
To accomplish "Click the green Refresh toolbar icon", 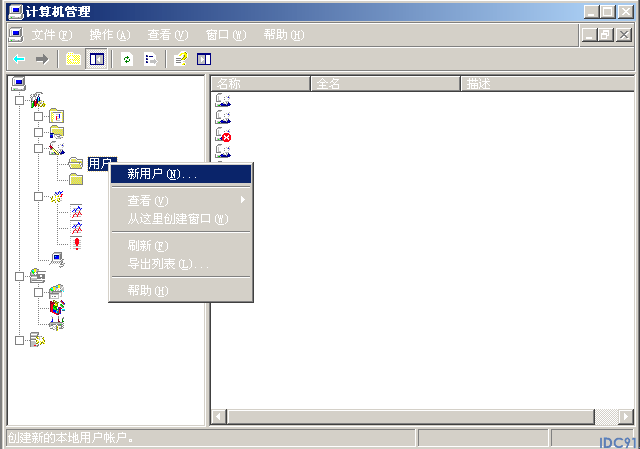I will pos(127,60).
